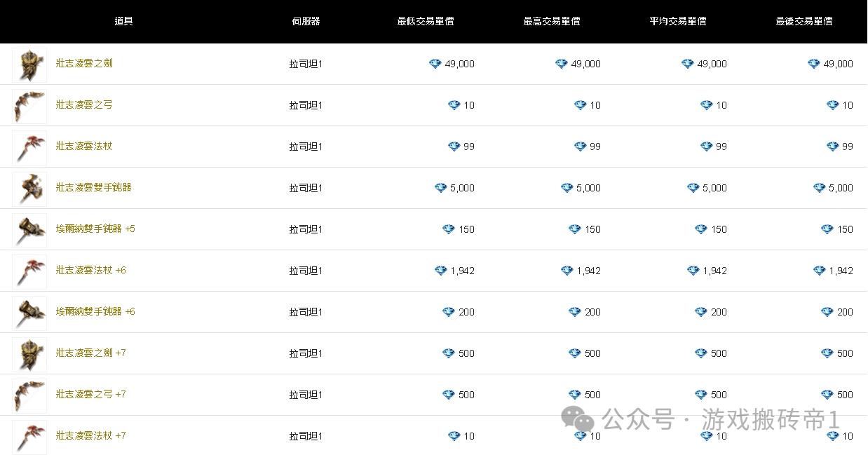Open the 壯志凌雲雙手鈍器 item link

94,187
